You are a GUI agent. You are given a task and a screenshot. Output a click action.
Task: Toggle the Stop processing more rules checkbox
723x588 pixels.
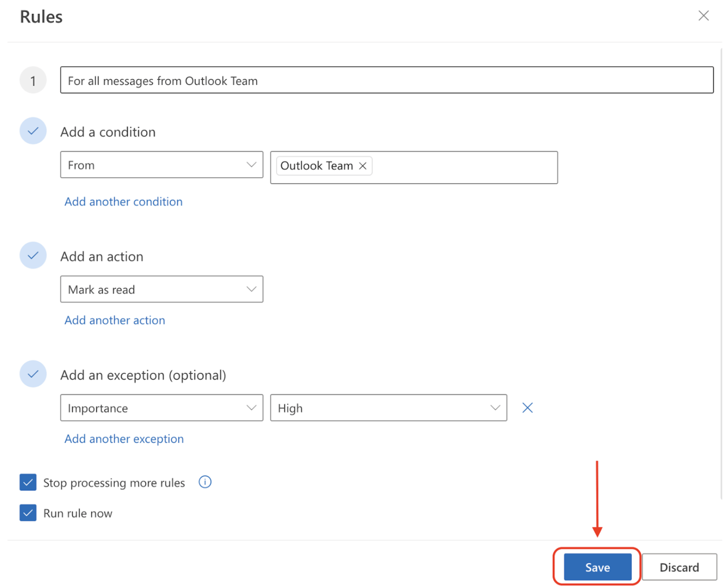27,482
